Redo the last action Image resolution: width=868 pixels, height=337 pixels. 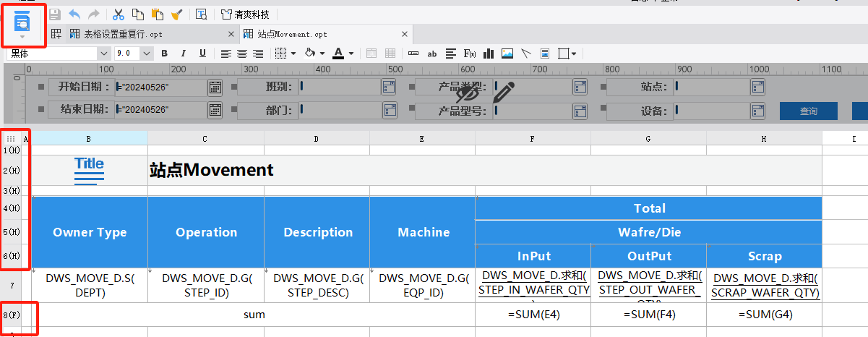click(93, 14)
